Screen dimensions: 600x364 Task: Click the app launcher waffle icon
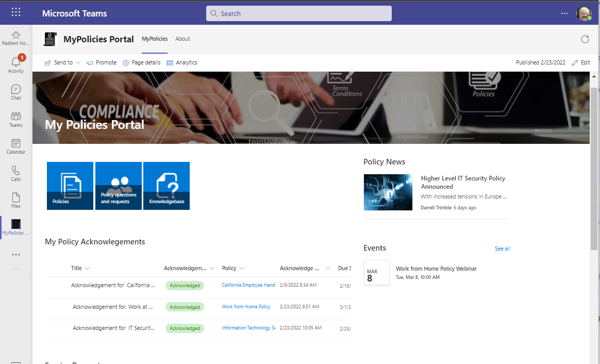(x=15, y=11)
